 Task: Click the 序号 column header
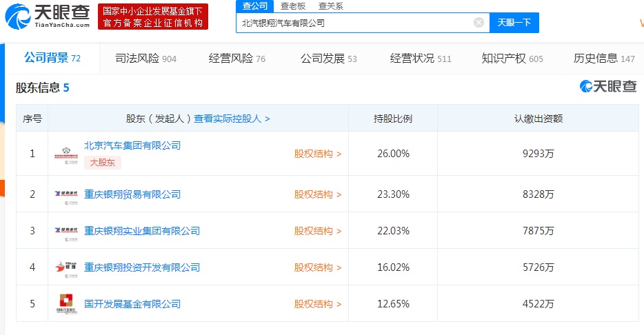[x=32, y=119]
